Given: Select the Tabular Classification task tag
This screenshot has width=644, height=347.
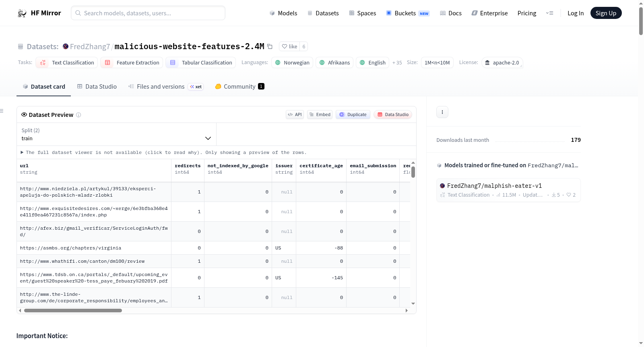Looking at the screenshot, I should click(x=201, y=62).
